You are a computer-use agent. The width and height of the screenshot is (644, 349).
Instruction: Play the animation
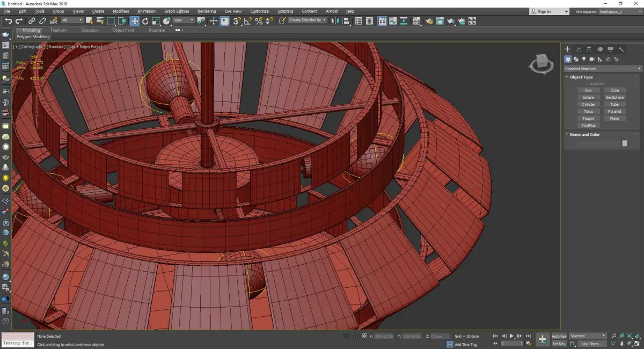(x=511, y=336)
